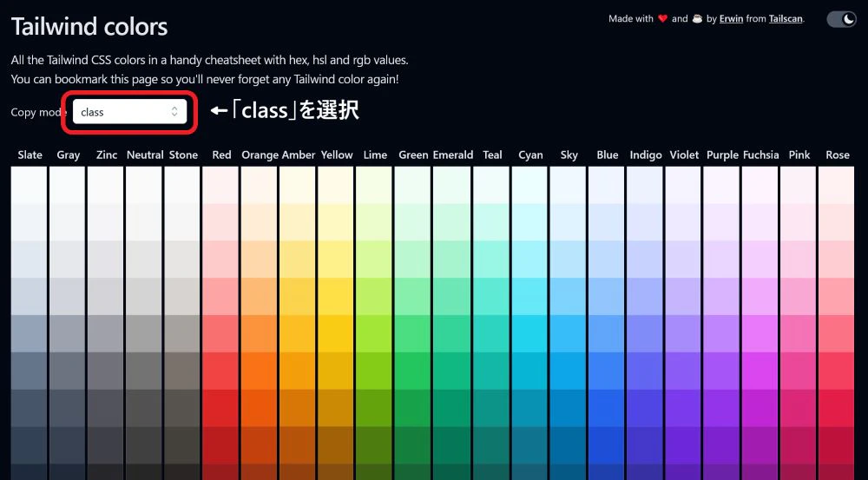This screenshot has height=480, width=868.
Task: Copy the Blue 600 swatch
Action: point(608,407)
